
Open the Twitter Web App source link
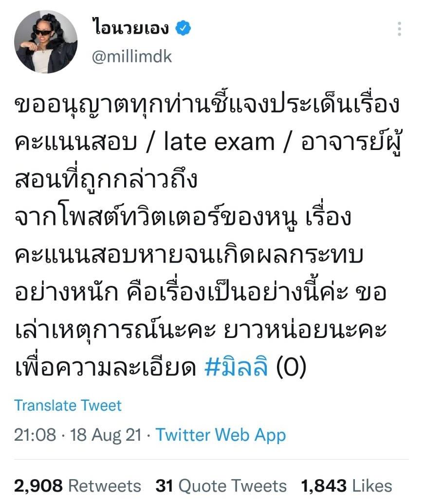[221, 435]
